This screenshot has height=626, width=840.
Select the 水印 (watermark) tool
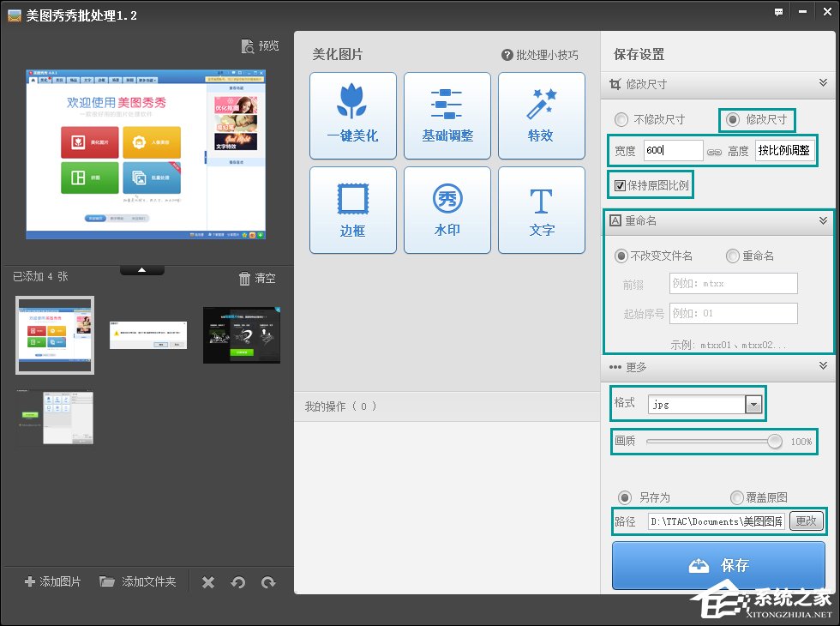[447, 210]
